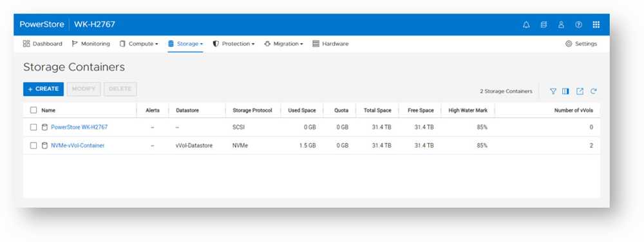Expand the Protection menu
Image resolution: width=644 pixels, height=242 pixels.
coord(234,44)
